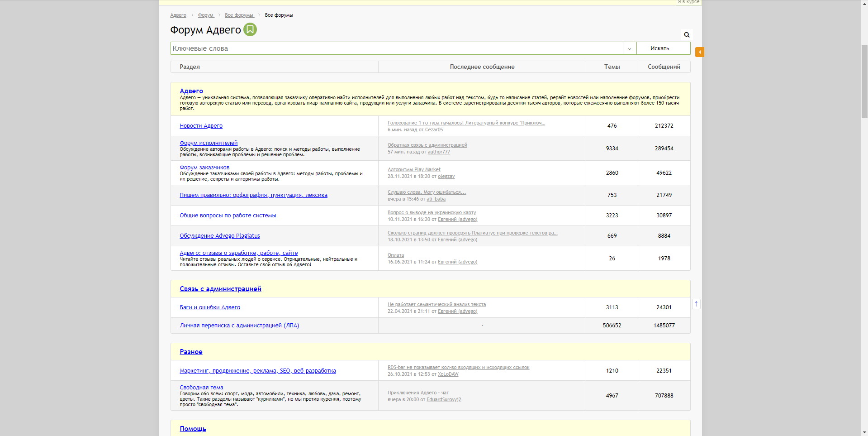
Task: Open Маркетинг, продвижение, реклама, SEO, веб-разработка
Action: 258,371
